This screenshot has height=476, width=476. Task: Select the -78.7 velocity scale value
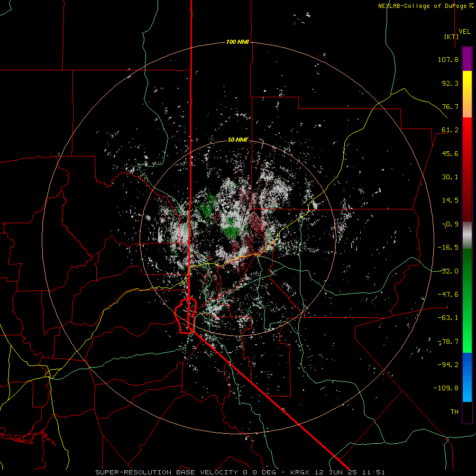coord(448,342)
